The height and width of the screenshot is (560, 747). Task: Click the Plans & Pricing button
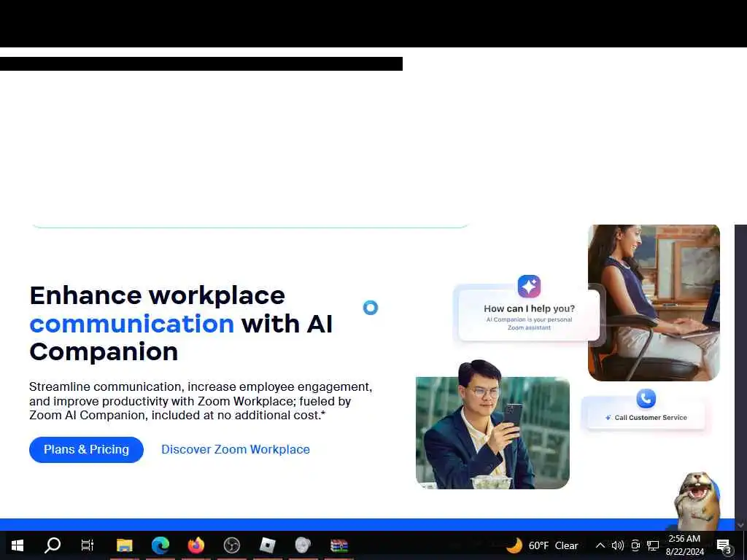(86, 449)
